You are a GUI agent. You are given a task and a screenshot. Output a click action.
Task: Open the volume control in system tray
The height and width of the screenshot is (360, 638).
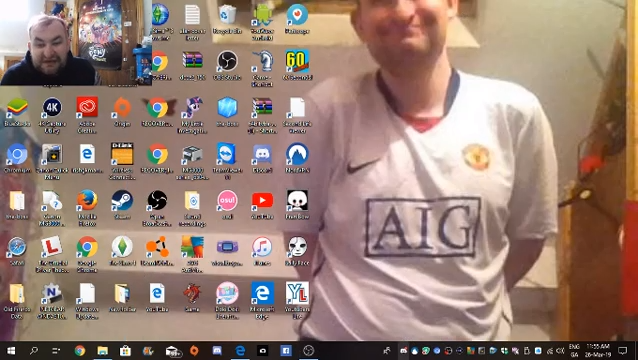[x=560, y=351]
